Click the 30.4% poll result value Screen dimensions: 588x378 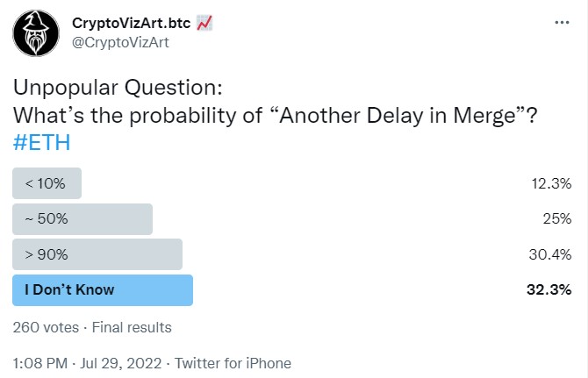554,254
